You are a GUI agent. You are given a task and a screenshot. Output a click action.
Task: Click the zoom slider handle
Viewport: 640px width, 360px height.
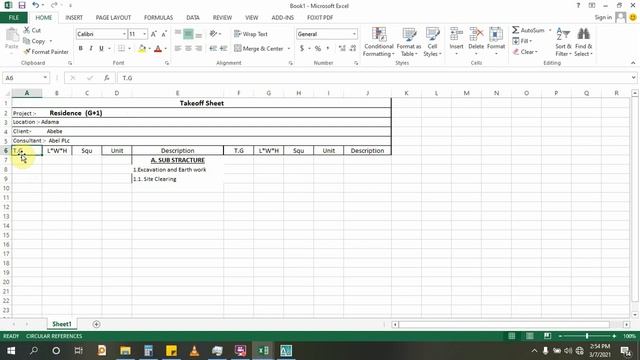pyautogui.click(x=587, y=336)
